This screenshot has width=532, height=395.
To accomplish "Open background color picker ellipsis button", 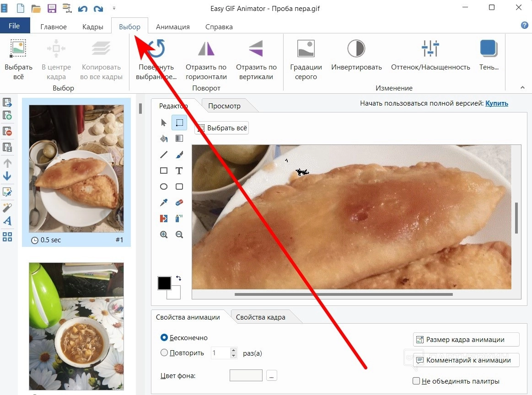I will tap(271, 376).
